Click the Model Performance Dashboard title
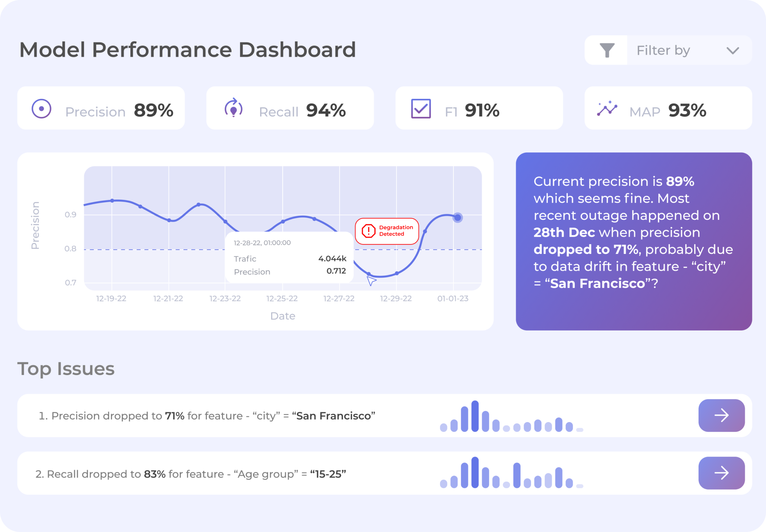The image size is (766, 532). tap(187, 49)
